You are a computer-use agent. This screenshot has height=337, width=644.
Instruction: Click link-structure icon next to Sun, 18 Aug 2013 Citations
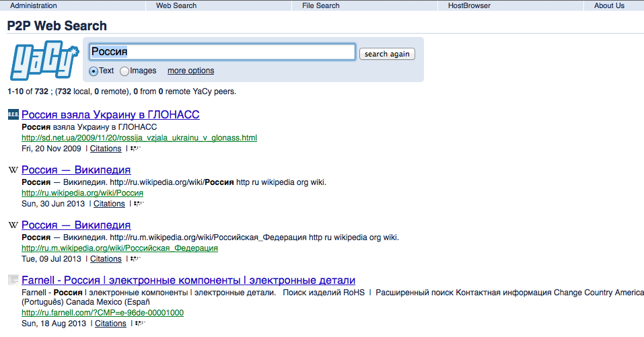pyautogui.click(x=140, y=324)
